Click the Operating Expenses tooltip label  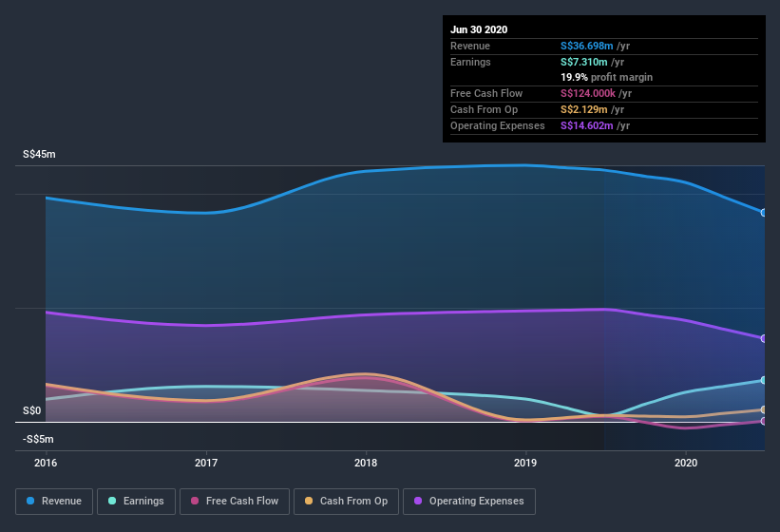pos(498,125)
